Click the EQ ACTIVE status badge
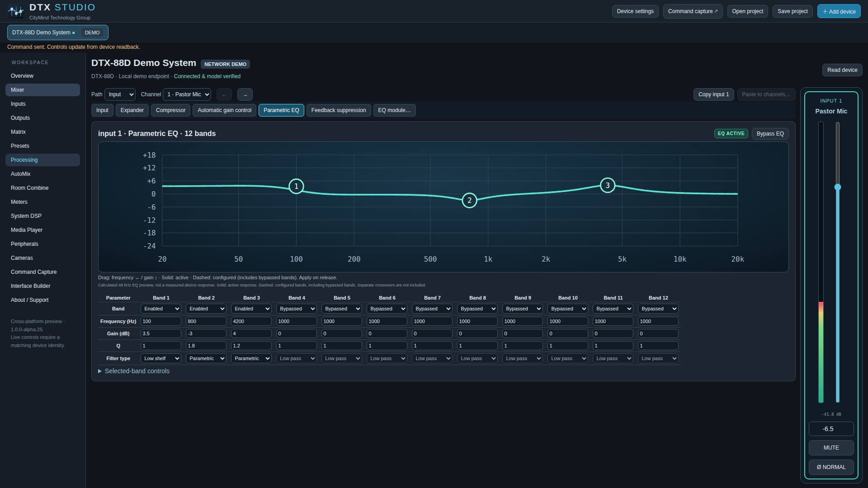Image resolution: width=868 pixels, height=488 pixels. [731, 134]
